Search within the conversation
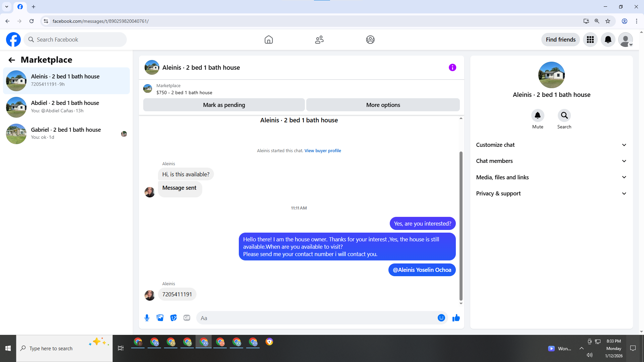Screen dimensions: 644x362 tap(564, 116)
